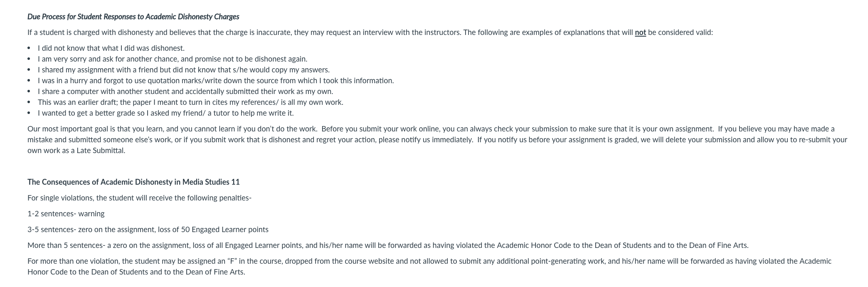Click the underlined word "not"

[640, 32]
